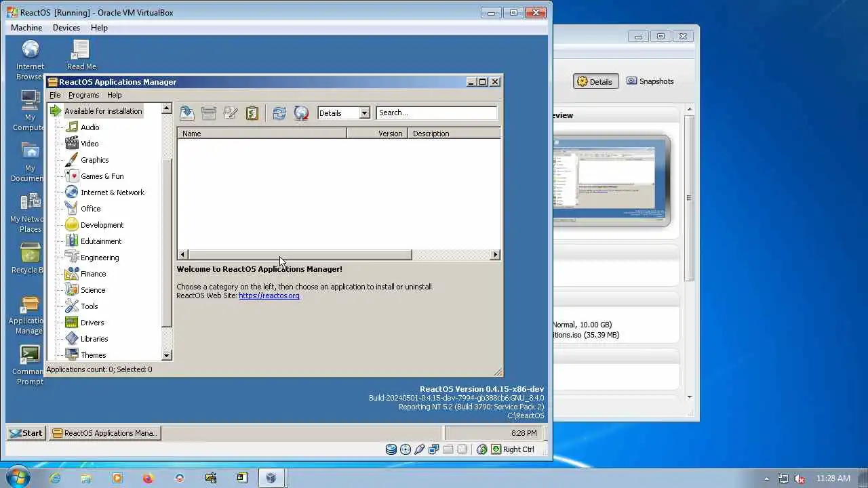Image resolution: width=868 pixels, height=488 pixels.
Task: Click the My Documents desktop icon
Action: [x=30, y=161]
